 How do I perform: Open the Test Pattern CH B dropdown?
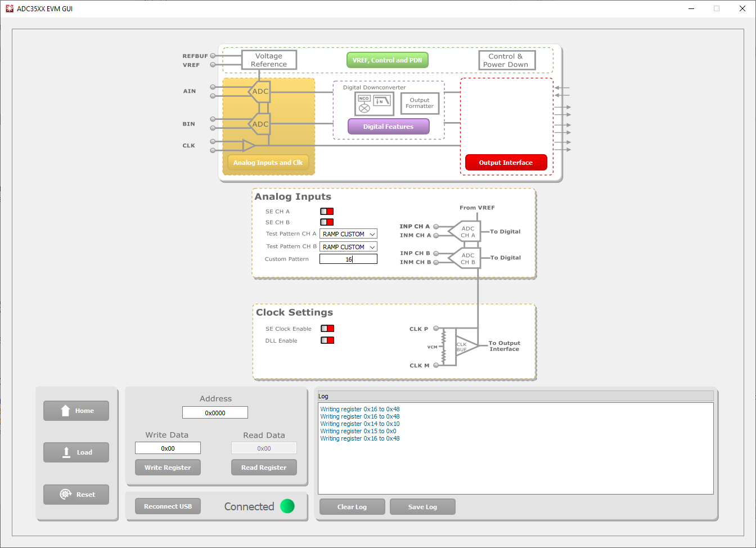348,247
